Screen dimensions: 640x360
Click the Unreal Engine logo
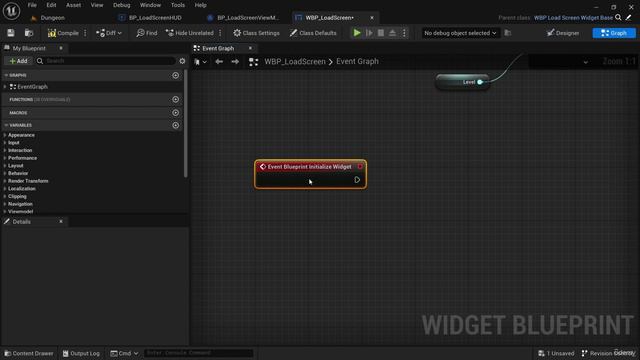11,11
